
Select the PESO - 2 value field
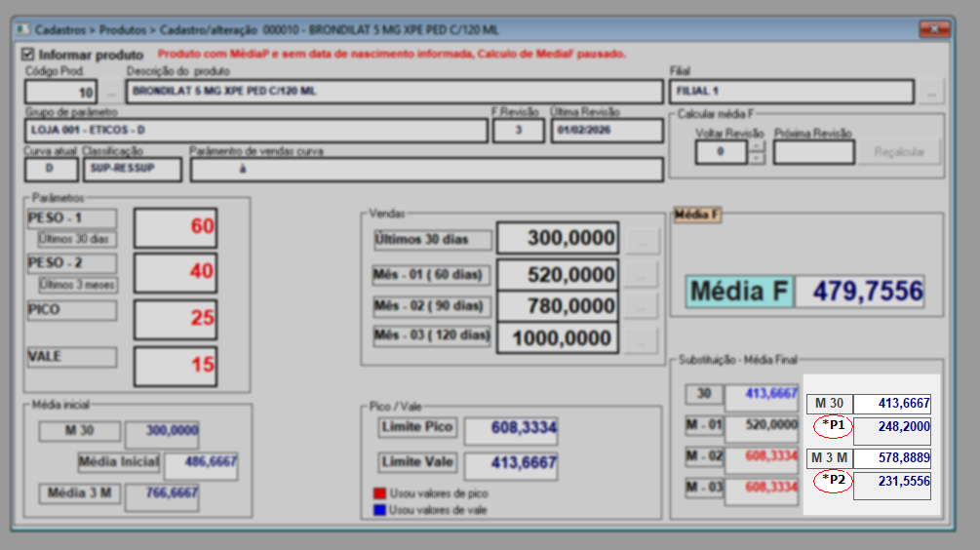coord(176,272)
